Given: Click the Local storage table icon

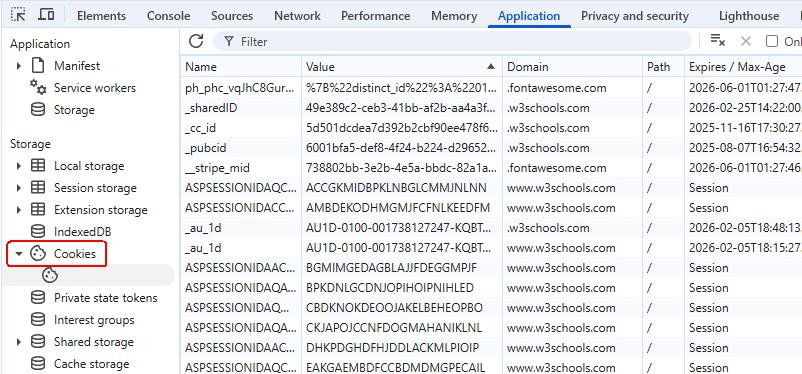Looking at the screenshot, I should click(x=38, y=166).
